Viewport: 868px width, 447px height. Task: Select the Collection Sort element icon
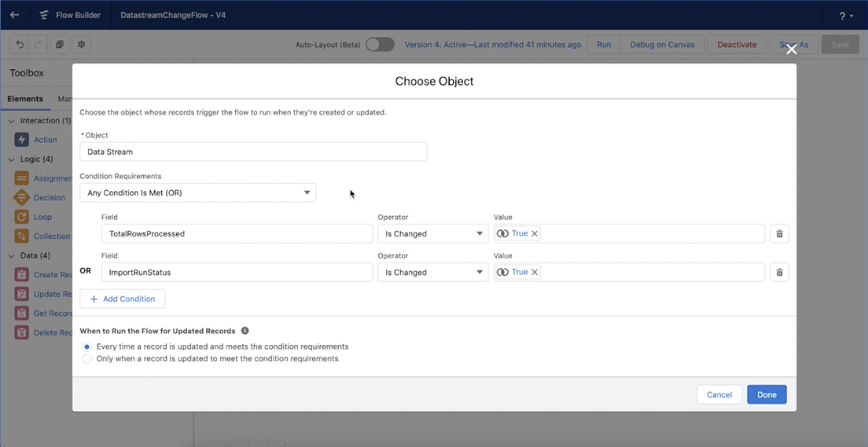pos(21,236)
